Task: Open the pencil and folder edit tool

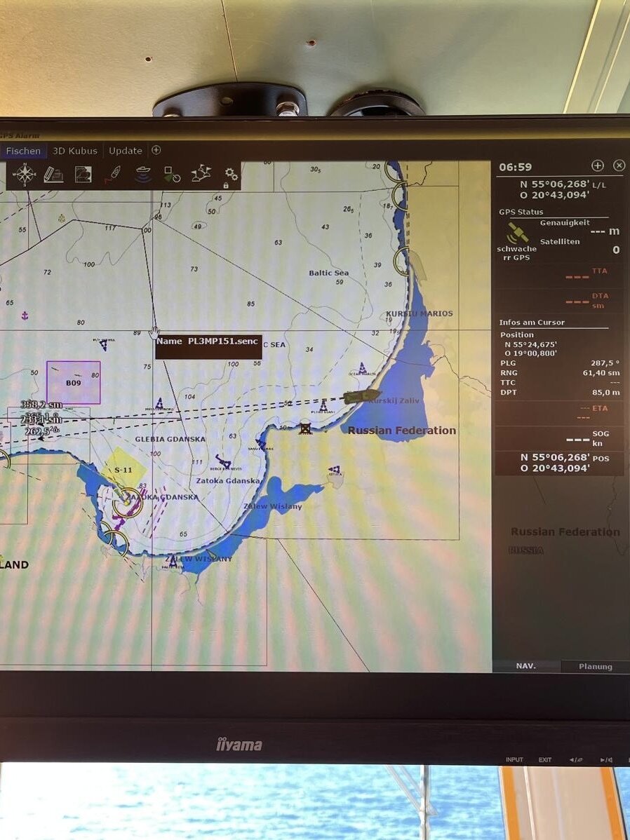Action: tap(53, 175)
